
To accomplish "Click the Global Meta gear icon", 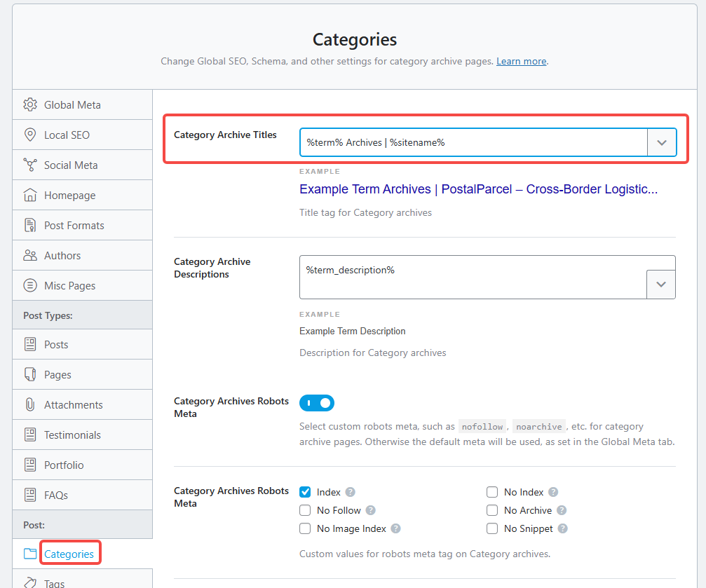I will pos(30,104).
